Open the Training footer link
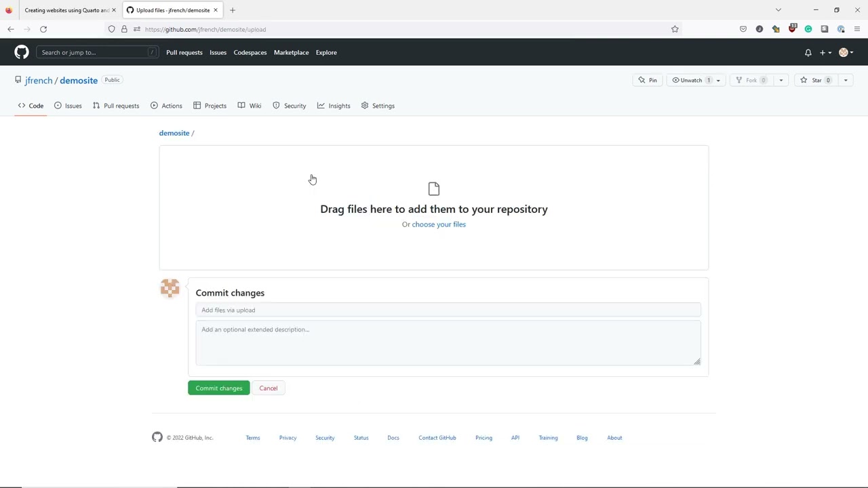The height and width of the screenshot is (488, 868). (x=548, y=438)
